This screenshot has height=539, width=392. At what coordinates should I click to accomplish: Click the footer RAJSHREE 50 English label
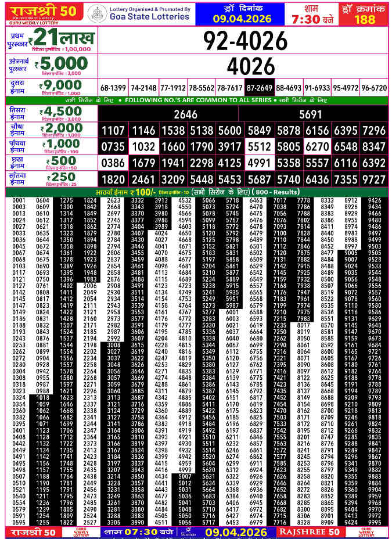tap(309, 532)
